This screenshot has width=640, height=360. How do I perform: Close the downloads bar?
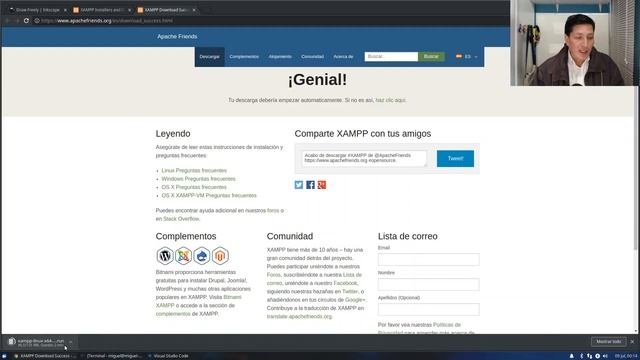pyautogui.click(x=632, y=342)
